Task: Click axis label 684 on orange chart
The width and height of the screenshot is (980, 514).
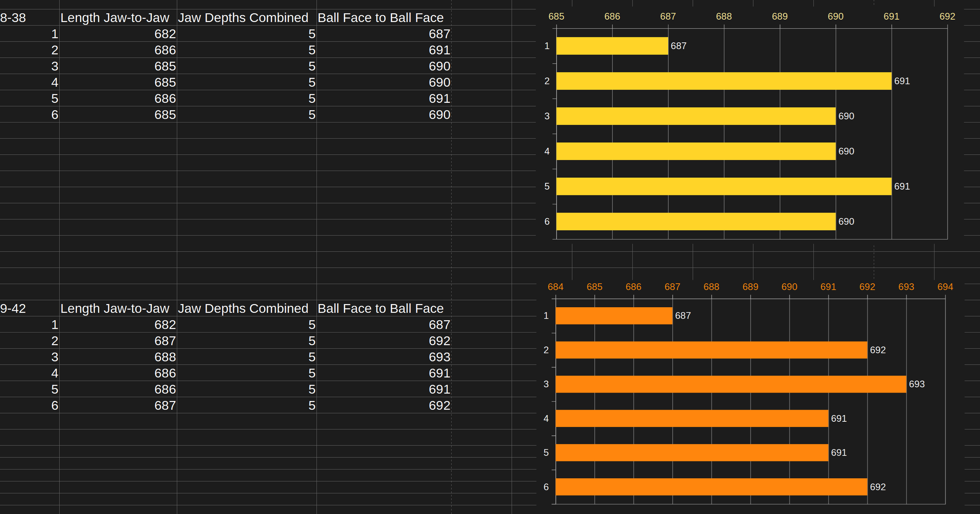Action: (555, 287)
